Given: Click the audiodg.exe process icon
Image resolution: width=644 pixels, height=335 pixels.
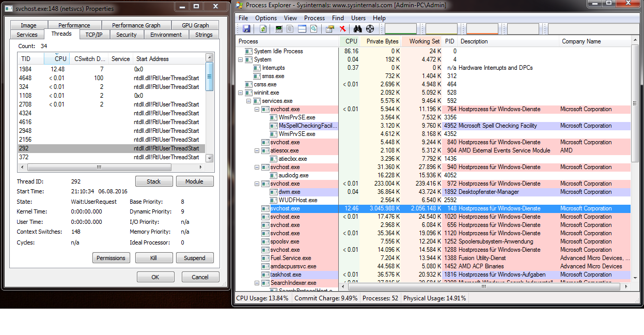Looking at the screenshot, I should click(x=274, y=175).
